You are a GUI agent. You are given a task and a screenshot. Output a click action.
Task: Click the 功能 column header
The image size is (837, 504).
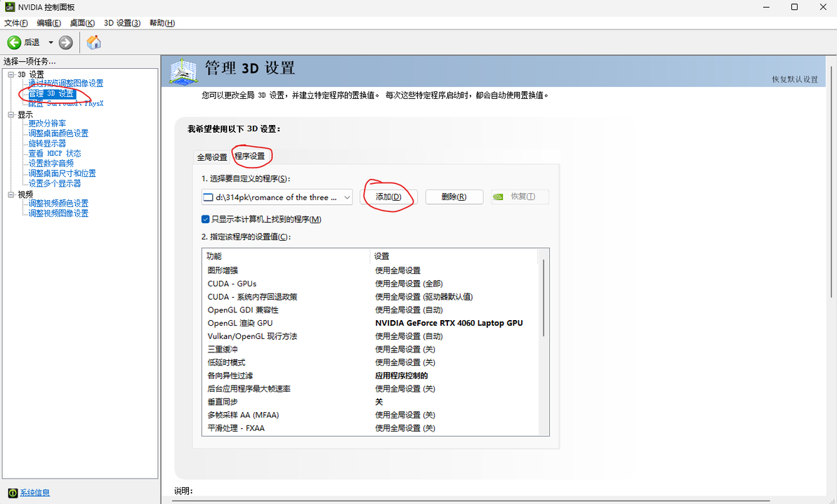point(286,256)
